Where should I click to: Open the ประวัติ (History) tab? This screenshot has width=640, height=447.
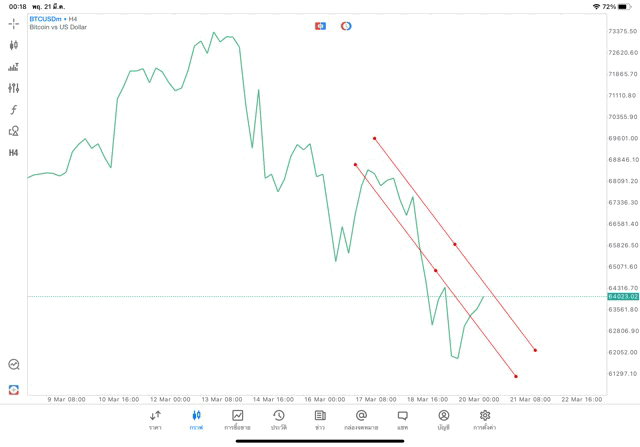tap(279, 420)
